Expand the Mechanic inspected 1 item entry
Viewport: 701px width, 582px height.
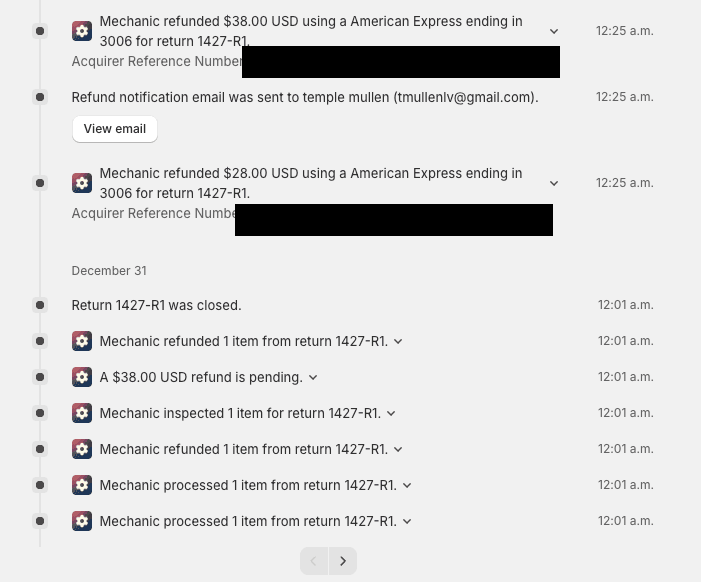(x=391, y=413)
